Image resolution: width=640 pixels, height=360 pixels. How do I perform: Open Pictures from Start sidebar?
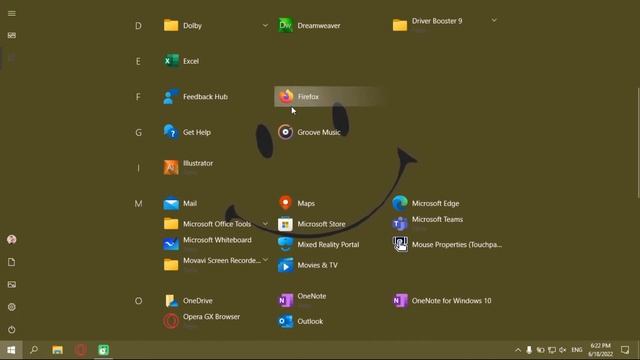click(11, 284)
